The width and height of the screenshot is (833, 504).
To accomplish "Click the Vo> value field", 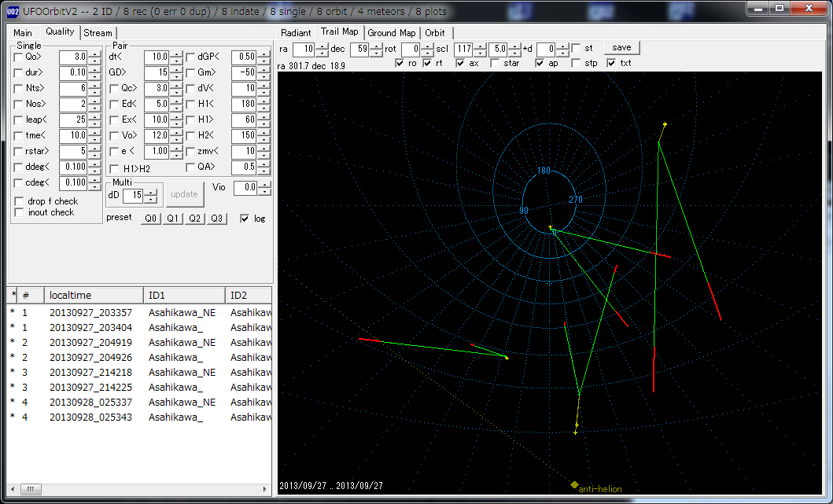I will 157,135.
